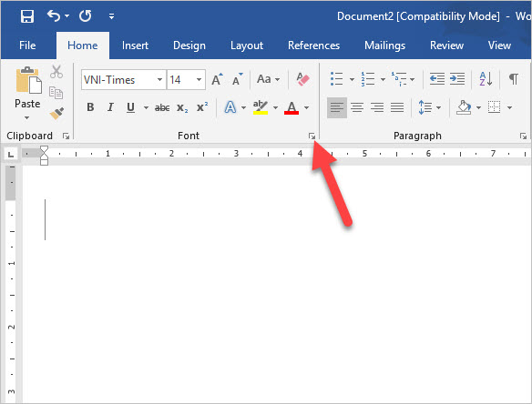Align text right

tap(377, 107)
